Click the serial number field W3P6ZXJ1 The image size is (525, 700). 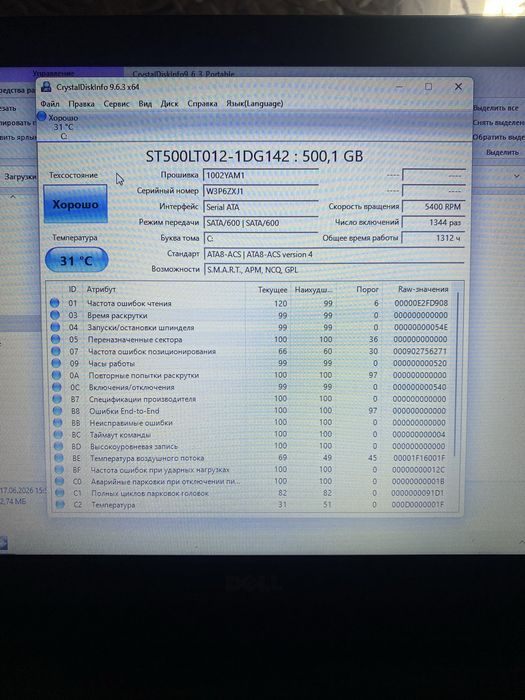pyautogui.click(x=261, y=191)
